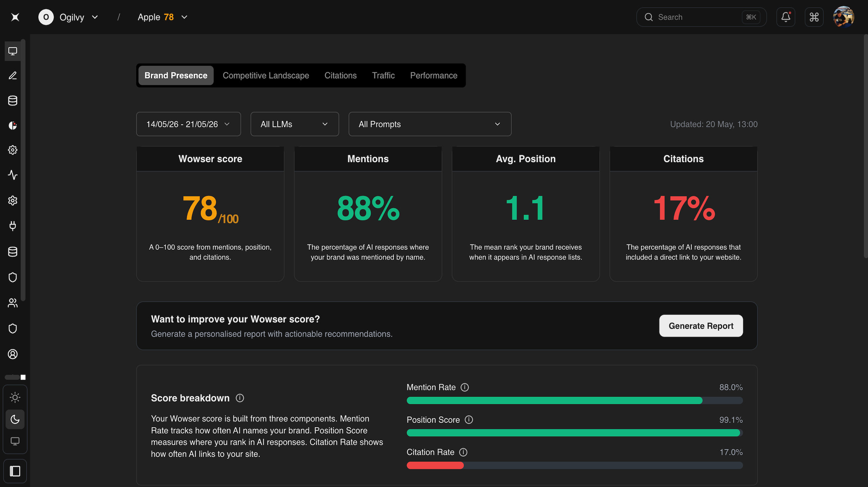Click the Ogilvy 'O' organization badge
The width and height of the screenshot is (868, 487).
pos(46,17)
